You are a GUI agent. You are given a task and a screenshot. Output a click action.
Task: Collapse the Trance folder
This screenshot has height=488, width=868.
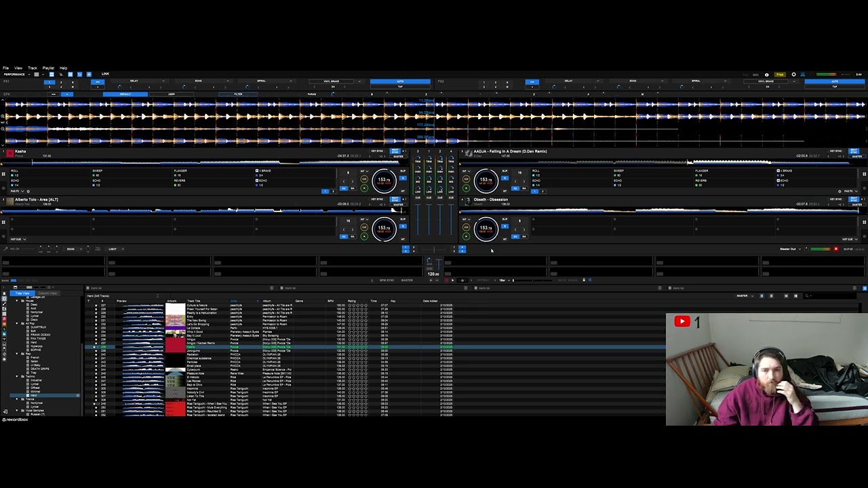tap(16, 399)
